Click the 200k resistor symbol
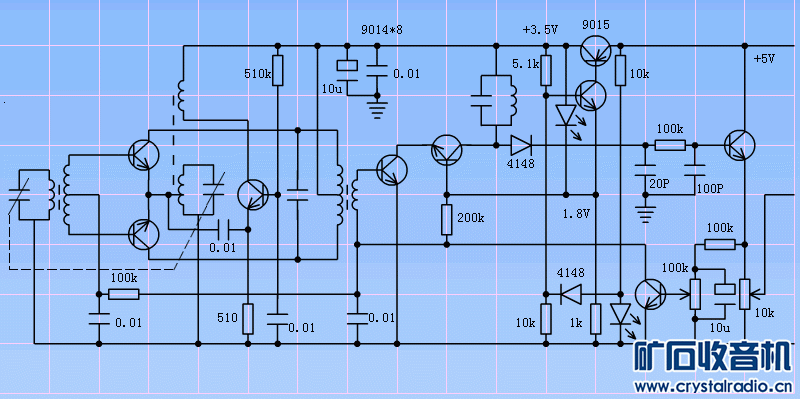The width and height of the screenshot is (800, 399). pos(446,220)
